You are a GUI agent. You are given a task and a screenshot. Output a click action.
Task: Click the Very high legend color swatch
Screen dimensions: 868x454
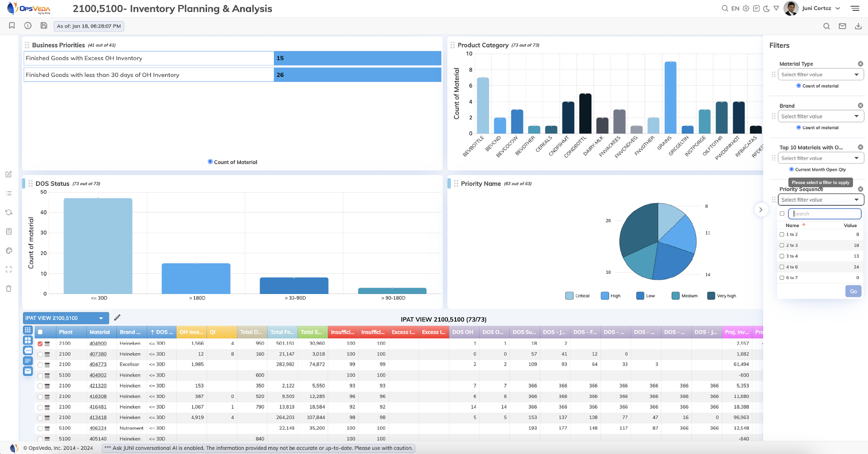pyautogui.click(x=711, y=296)
